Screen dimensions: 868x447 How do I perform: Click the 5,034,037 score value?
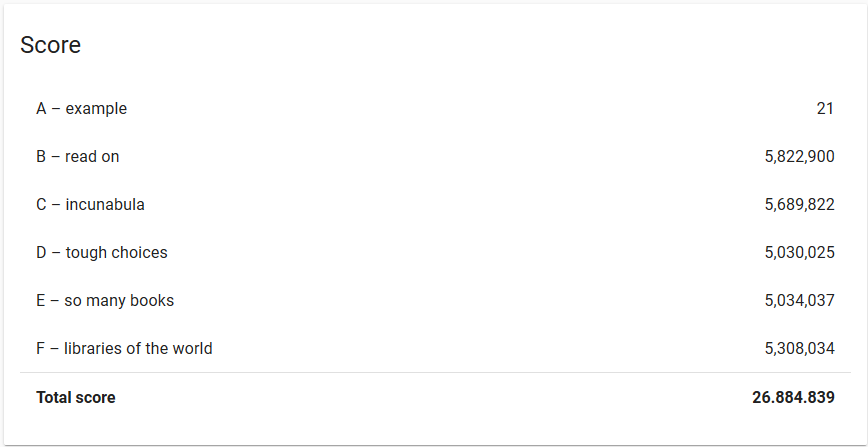coord(799,301)
